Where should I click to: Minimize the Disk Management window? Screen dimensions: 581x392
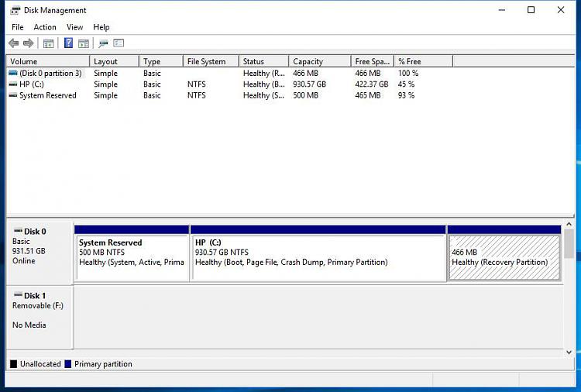point(502,10)
